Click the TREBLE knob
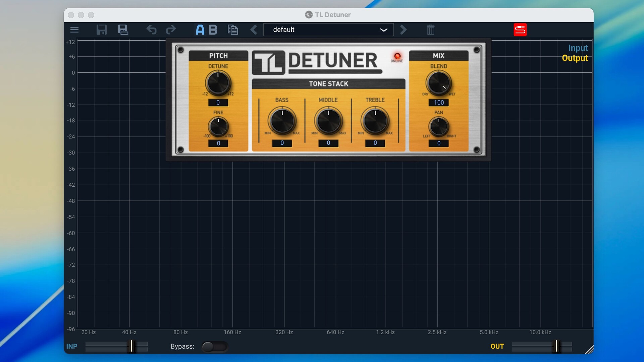This screenshot has height=362, width=644. [375, 121]
